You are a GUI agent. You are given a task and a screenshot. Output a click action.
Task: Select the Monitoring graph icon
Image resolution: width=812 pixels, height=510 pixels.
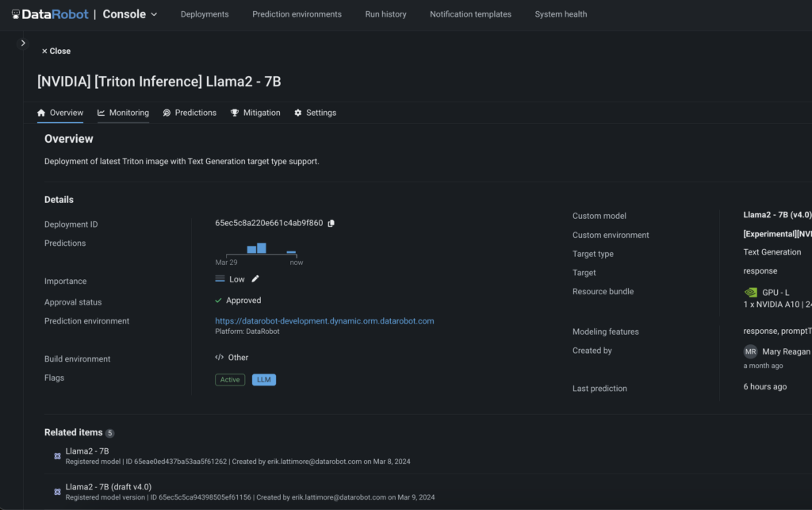tap(101, 113)
